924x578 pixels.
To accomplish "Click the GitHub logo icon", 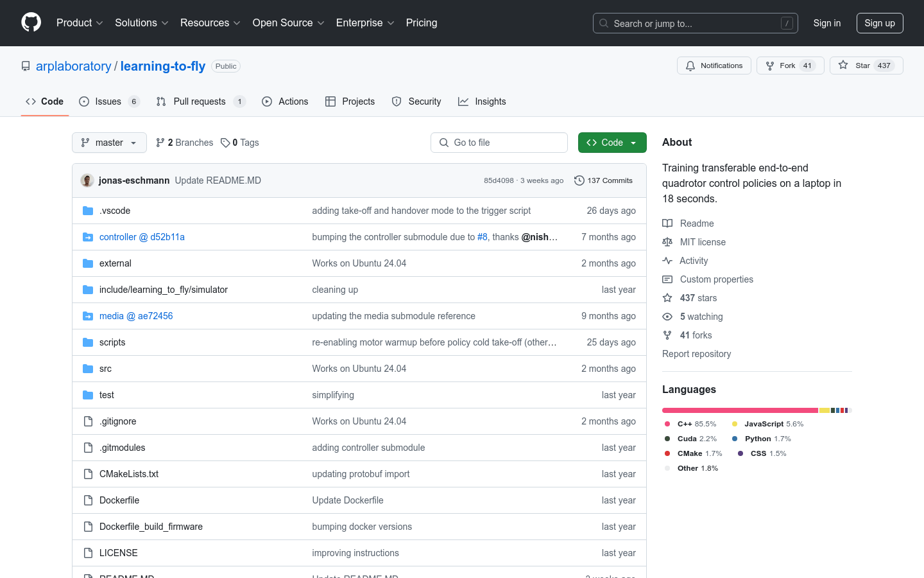I will pyautogui.click(x=31, y=22).
